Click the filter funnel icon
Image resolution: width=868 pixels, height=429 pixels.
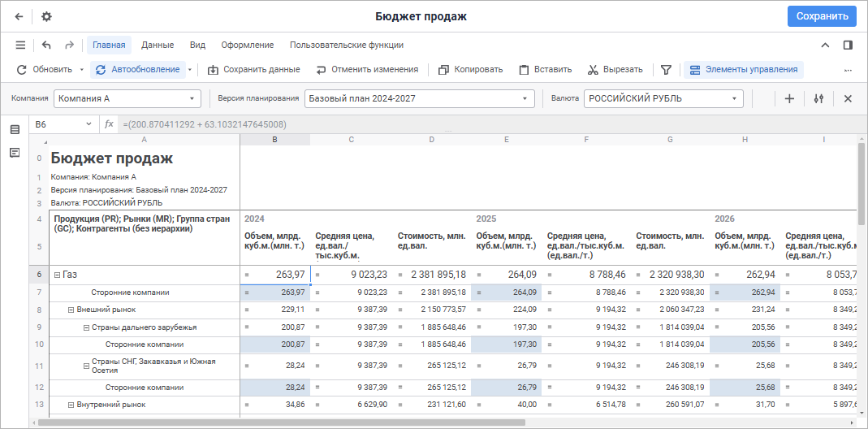click(x=666, y=70)
